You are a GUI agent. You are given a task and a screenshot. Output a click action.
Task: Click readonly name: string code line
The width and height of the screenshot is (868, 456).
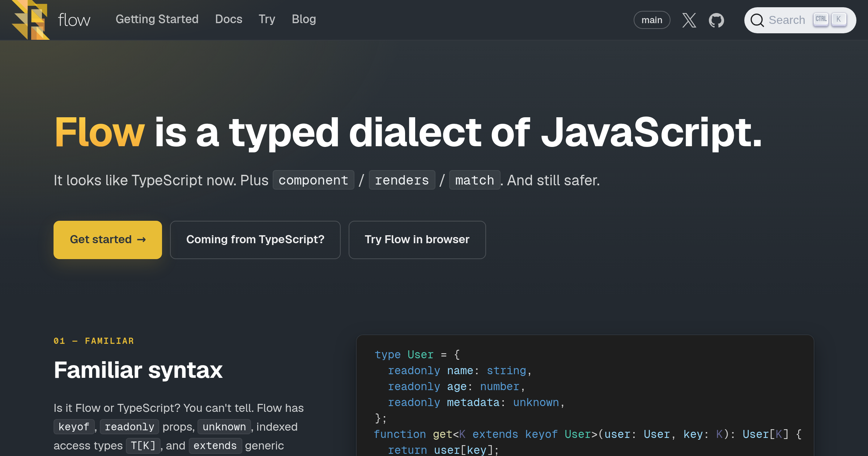(x=460, y=370)
